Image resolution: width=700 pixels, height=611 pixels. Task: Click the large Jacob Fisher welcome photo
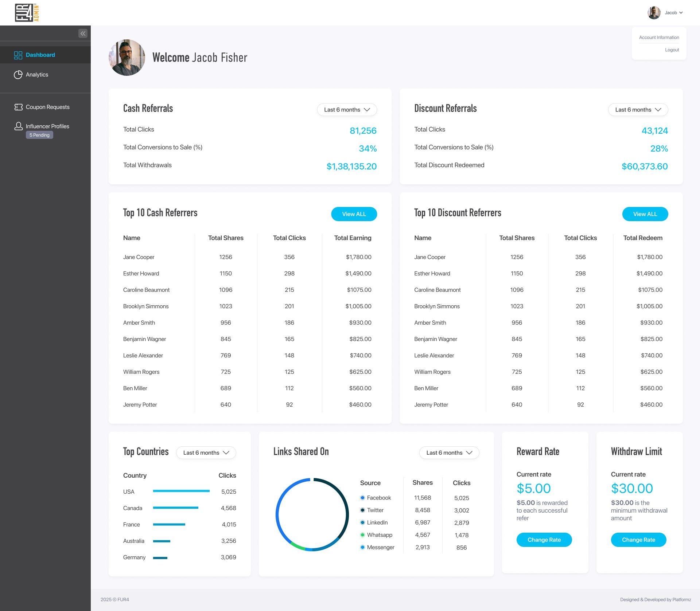127,58
